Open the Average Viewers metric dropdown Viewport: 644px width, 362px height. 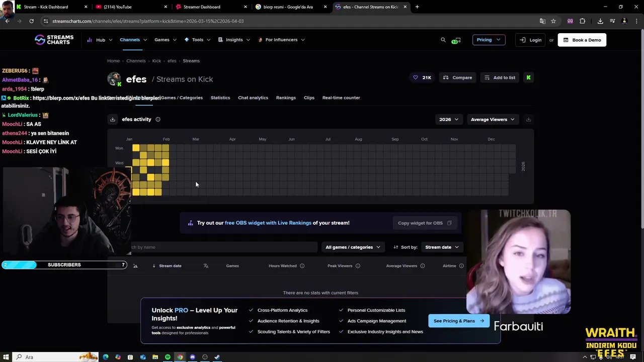click(493, 119)
